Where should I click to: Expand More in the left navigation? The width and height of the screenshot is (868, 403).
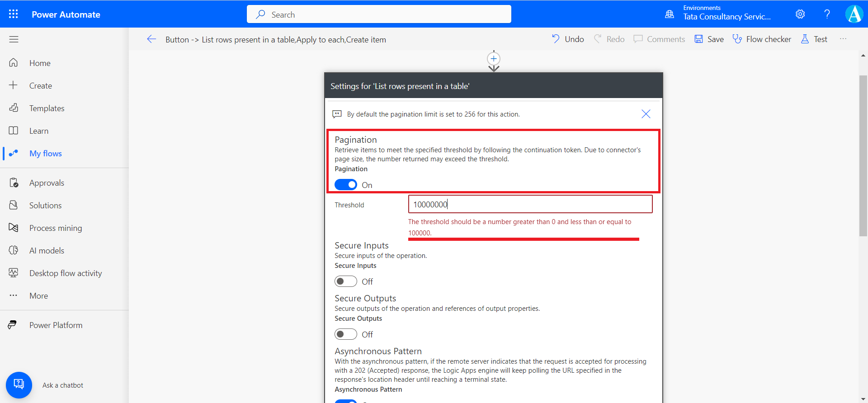(x=38, y=296)
